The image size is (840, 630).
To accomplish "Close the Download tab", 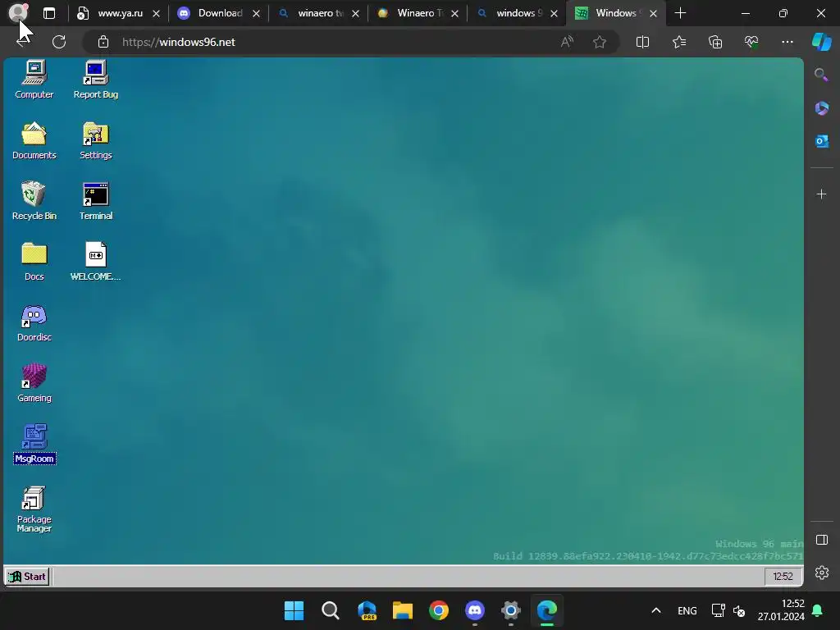I will (x=256, y=13).
